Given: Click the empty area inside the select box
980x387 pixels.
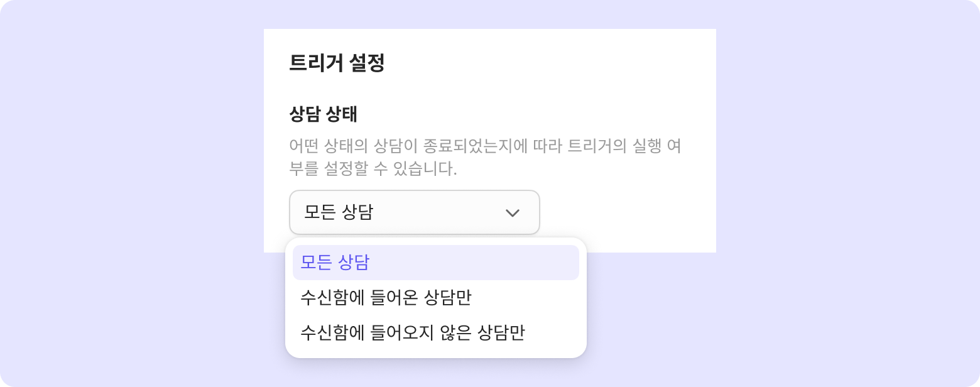Looking at the screenshot, I should pyautogui.click(x=440, y=212).
